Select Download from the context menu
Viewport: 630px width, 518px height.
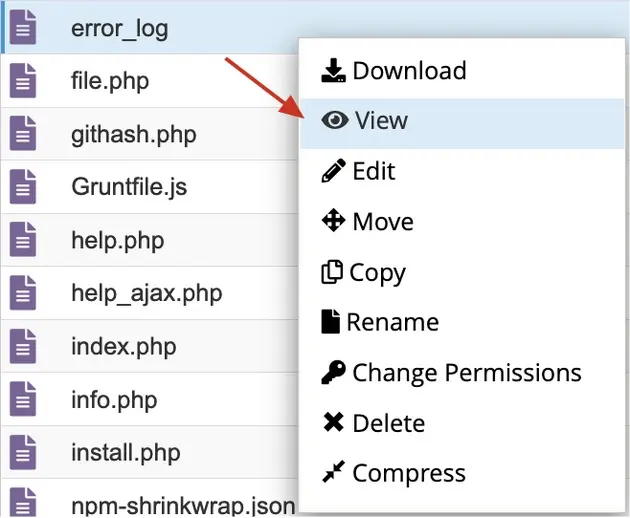[409, 71]
